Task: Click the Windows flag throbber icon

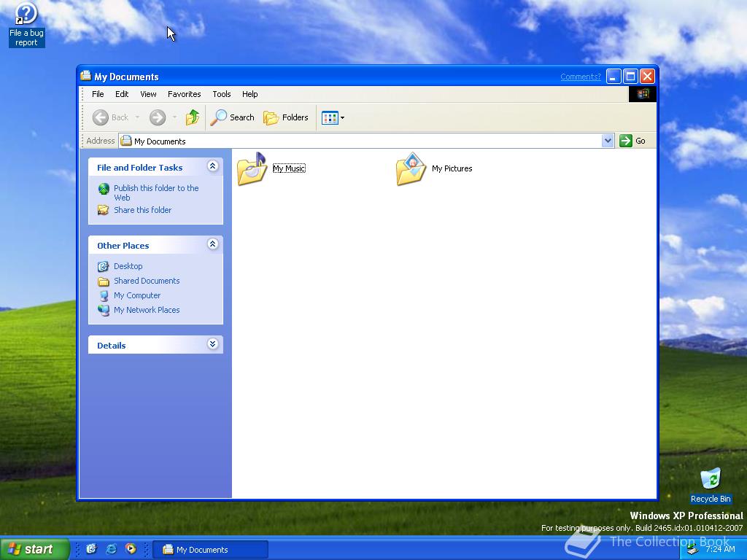Action: pos(642,94)
